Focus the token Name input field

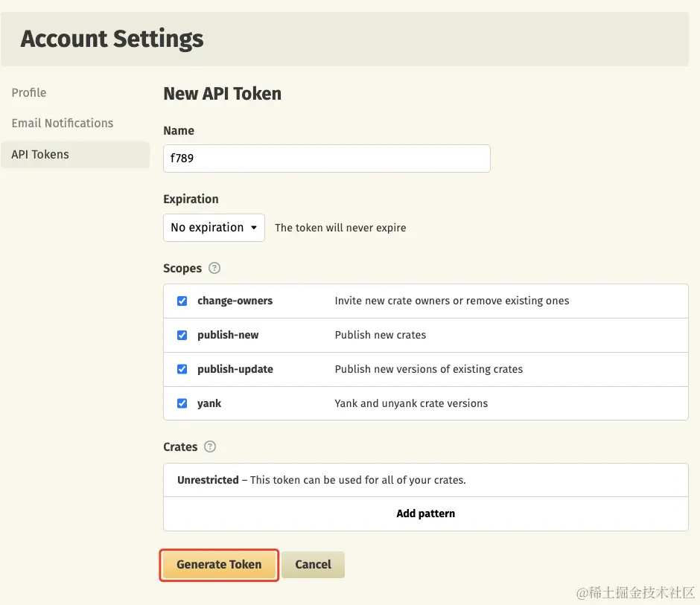326,159
